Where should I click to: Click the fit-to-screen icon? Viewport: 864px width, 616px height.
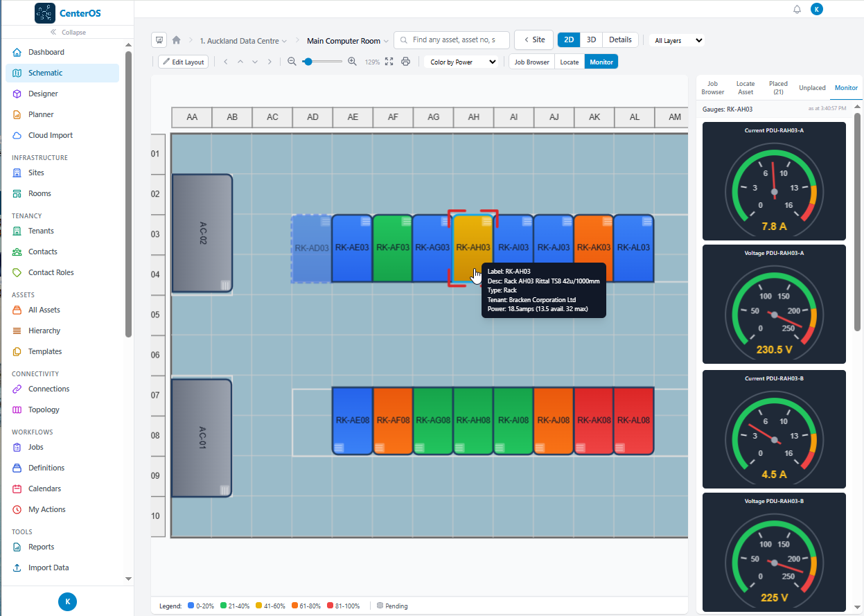[389, 62]
